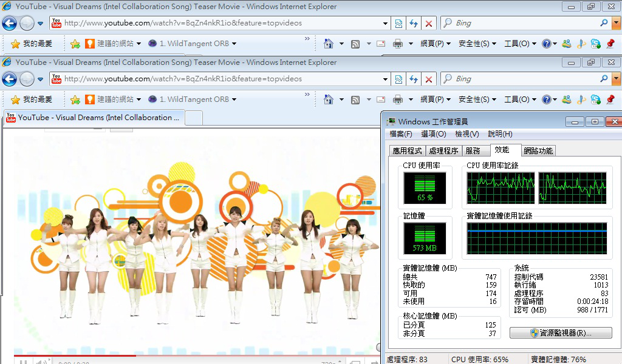Open the 工具(O) menu in front IE
622x364 pixels.
[x=520, y=99]
